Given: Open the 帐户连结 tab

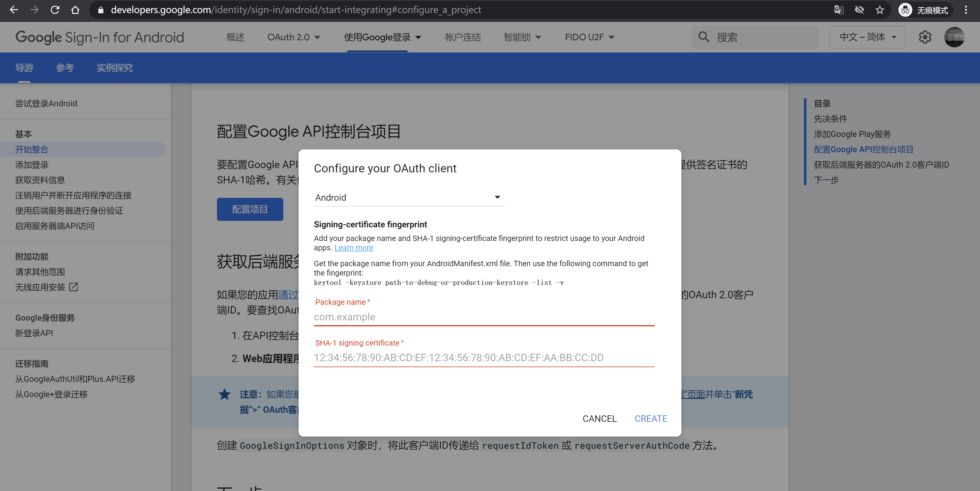Looking at the screenshot, I should click(x=463, y=37).
